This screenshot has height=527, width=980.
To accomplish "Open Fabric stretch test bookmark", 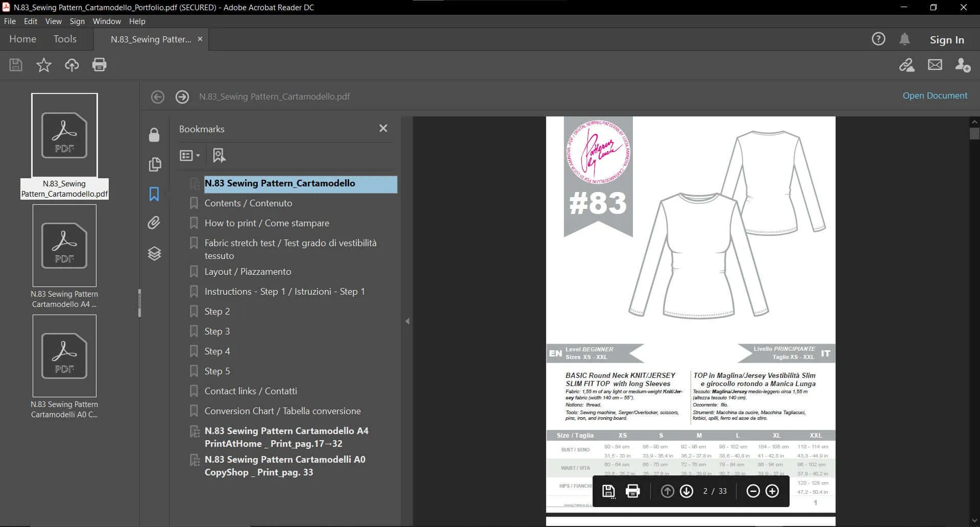I will [290, 249].
